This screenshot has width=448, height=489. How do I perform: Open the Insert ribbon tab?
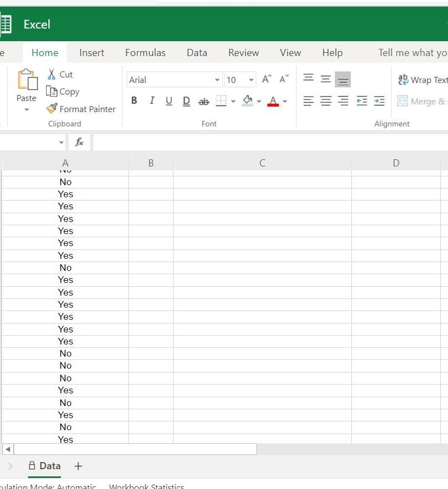tap(92, 53)
